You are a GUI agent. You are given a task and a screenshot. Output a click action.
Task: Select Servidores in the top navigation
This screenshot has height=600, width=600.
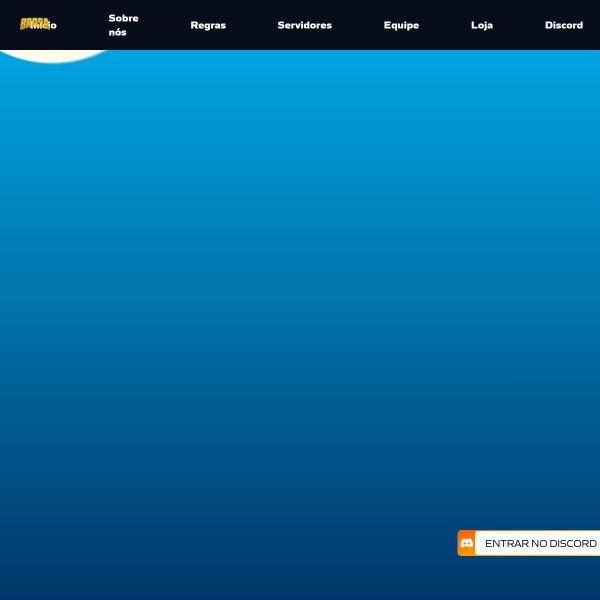(x=305, y=25)
